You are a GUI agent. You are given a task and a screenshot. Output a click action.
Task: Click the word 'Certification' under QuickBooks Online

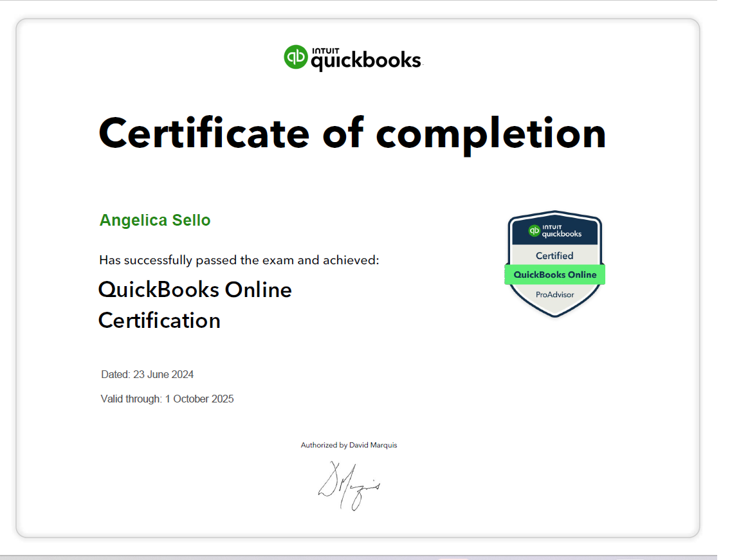pyautogui.click(x=160, y=321)
